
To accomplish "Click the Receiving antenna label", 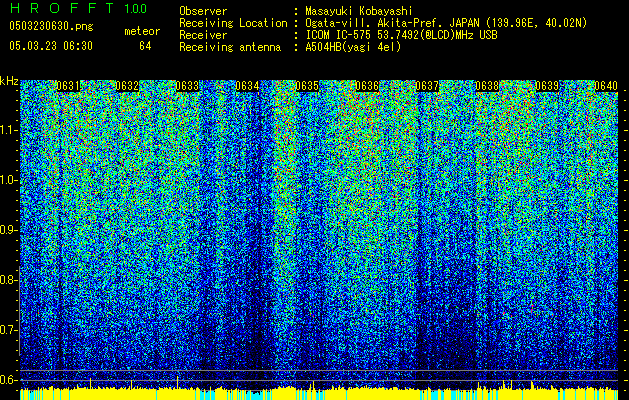I will (x=230, y=47).
